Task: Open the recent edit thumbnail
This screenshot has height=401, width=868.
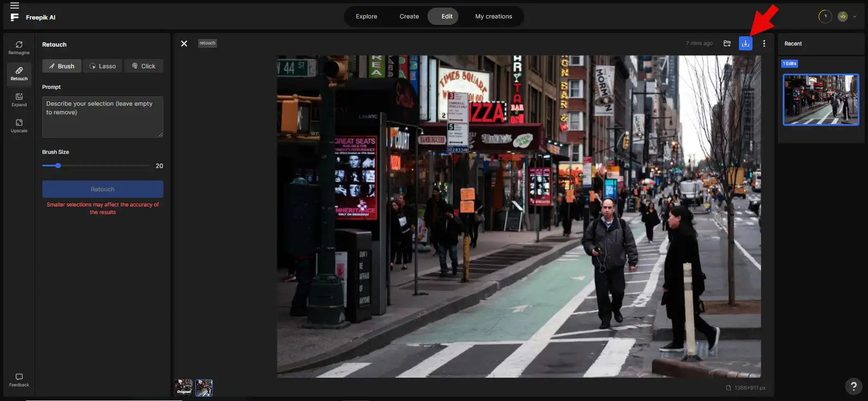Action: [821, 100]
